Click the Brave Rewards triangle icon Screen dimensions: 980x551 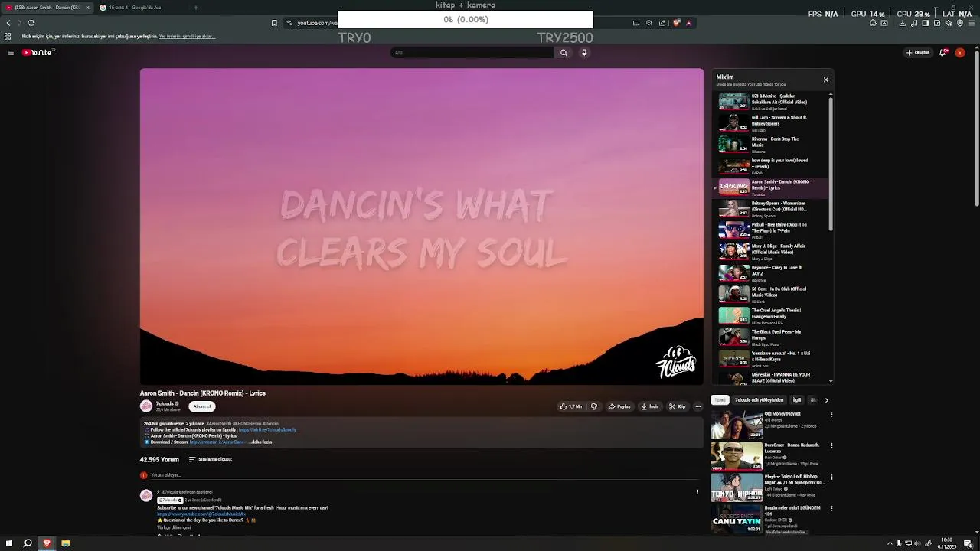pyautogui.click(x=688, y=23)
